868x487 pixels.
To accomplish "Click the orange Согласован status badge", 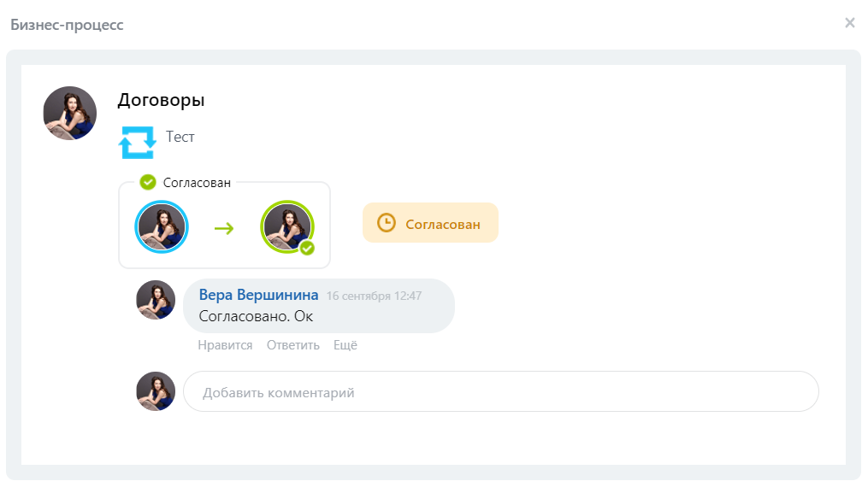I will point(430,223).
